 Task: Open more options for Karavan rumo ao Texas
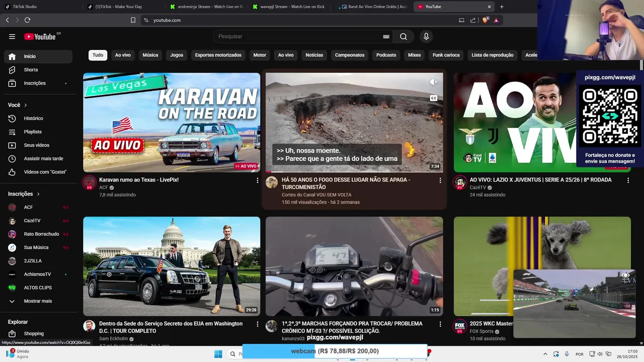(258, 180)
